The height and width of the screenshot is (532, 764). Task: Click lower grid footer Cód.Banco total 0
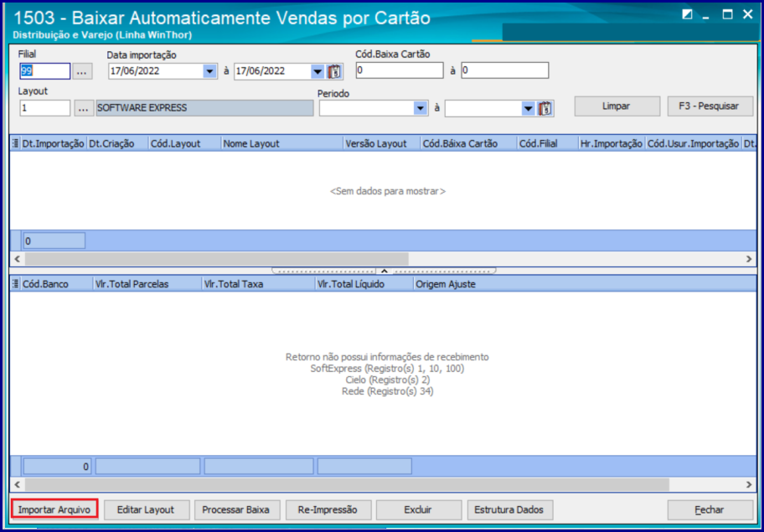coord(57,466)
